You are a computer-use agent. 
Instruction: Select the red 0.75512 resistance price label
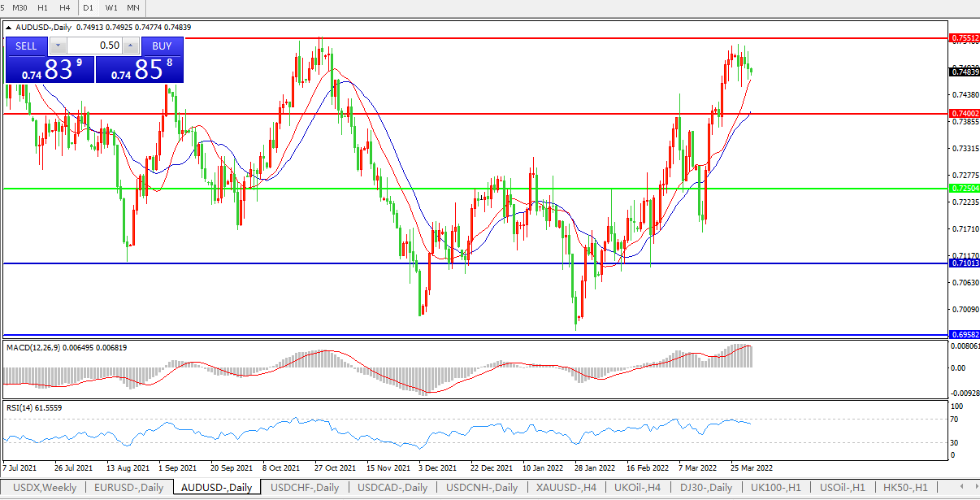(x=965, y=38)
